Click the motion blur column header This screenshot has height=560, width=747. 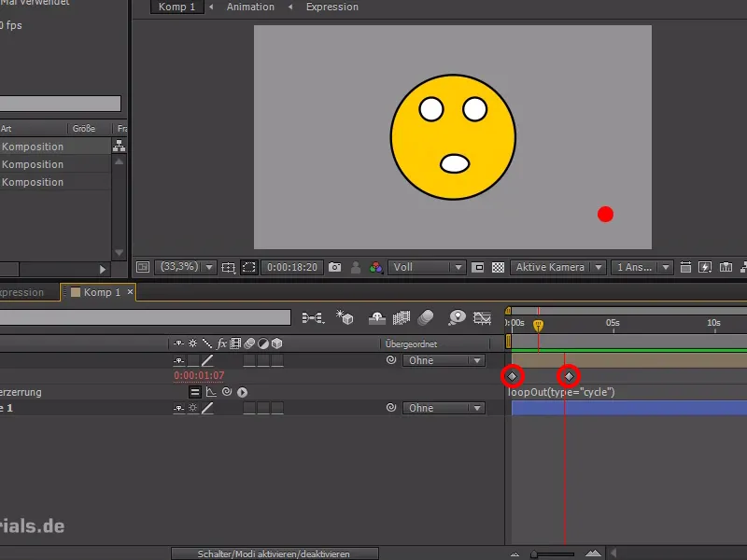pos(249,343)
